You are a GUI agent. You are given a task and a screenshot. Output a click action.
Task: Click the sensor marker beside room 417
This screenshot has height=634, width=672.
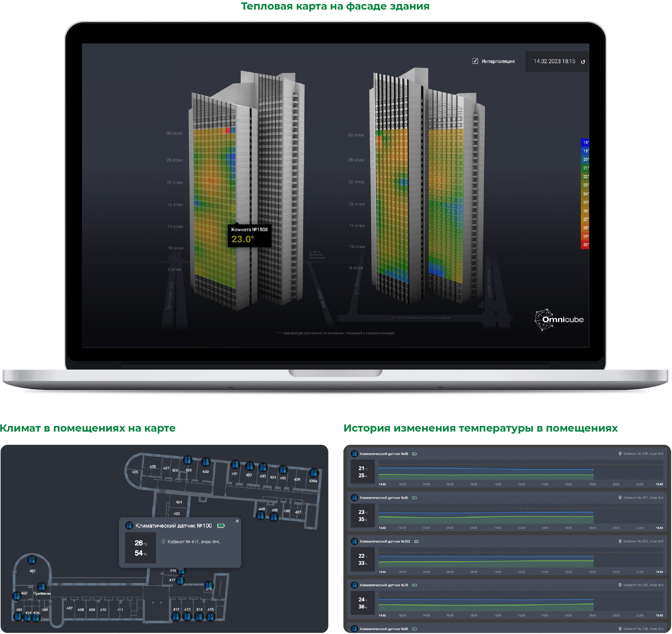click(x=180, y=580)
